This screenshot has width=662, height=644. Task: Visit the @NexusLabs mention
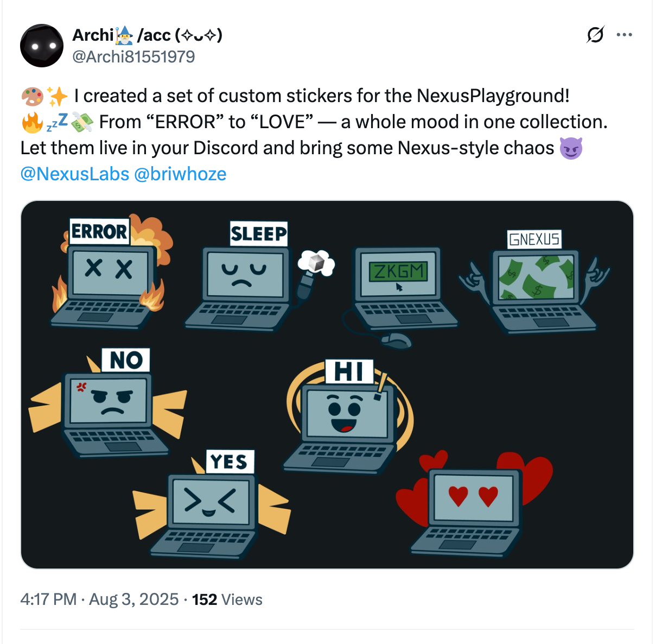tap(75, 174)
